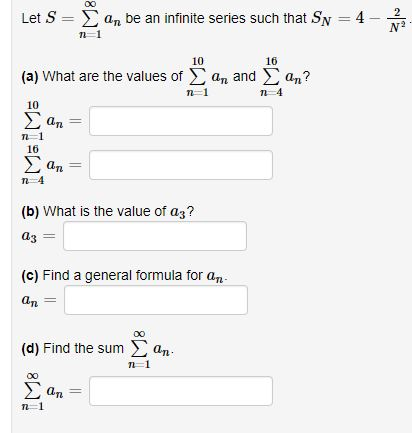Click the bold (d) question label

pos(30,348)
